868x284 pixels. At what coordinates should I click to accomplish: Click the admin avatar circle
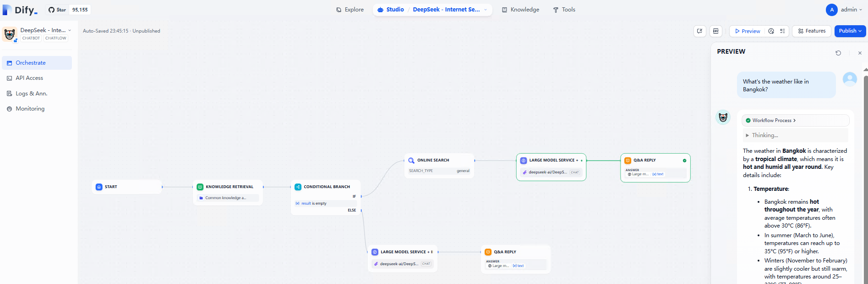pyautogui.click(x=832, y=10)
